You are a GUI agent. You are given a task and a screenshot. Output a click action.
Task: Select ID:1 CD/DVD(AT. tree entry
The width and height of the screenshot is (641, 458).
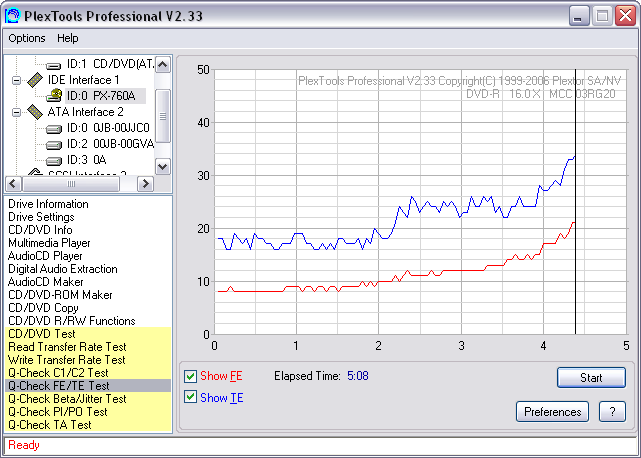click(x=110, y=64)
